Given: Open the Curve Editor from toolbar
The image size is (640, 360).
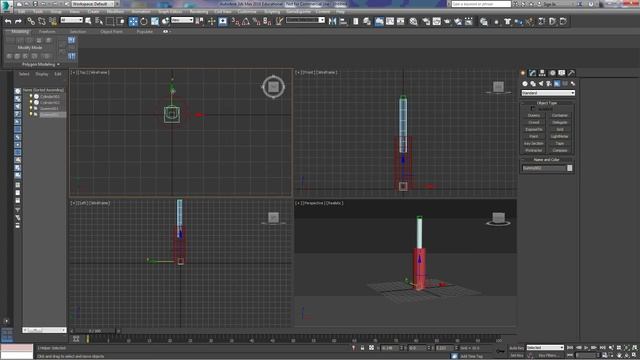Looking at the screenshot, I should click(x=390, y=21).
